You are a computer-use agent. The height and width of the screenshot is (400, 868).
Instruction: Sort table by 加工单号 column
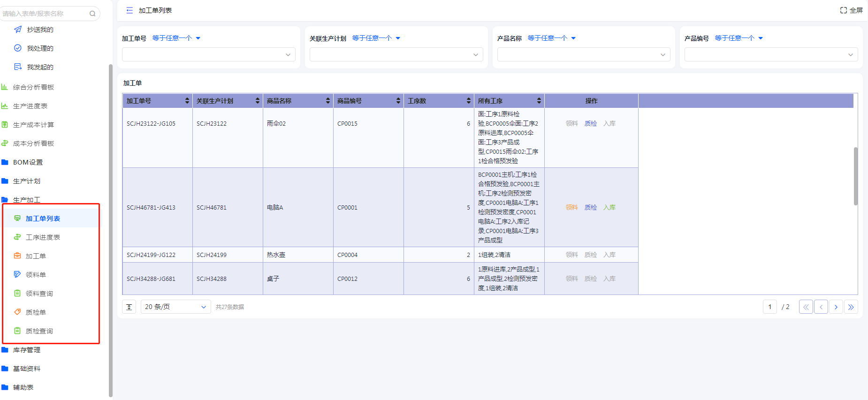(x=187, y=101)
